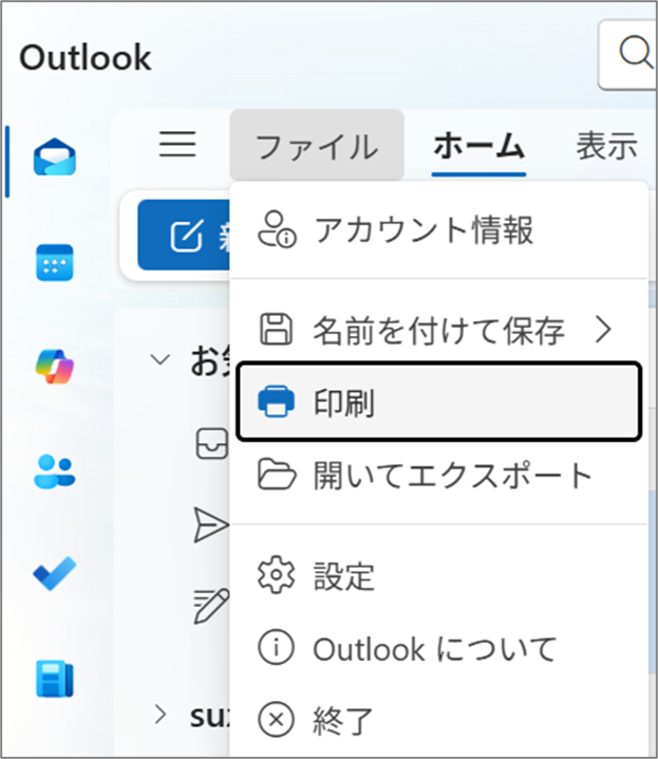This screenshot has width=658, height=759.
Task: Open 設定 from the file menu
Action: (343, 576)
